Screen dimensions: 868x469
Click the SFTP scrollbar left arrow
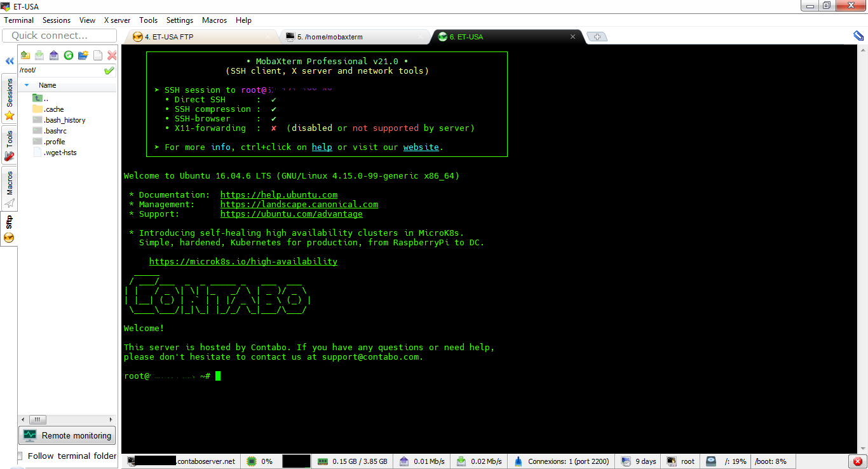(22, 419)
